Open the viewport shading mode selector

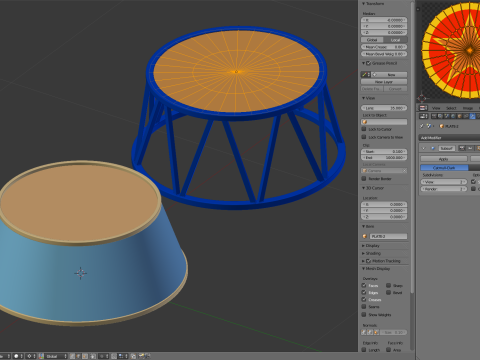point(19,356)
